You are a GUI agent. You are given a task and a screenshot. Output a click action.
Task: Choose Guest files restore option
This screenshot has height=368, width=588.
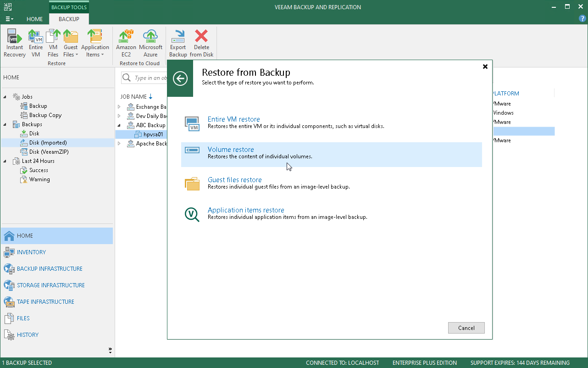[x=234, y=180]
